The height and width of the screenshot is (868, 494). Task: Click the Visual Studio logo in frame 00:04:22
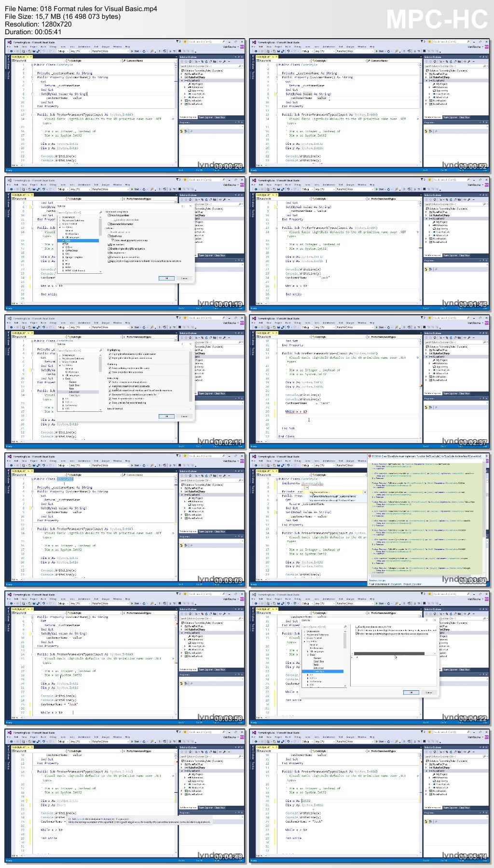(254, 594)
